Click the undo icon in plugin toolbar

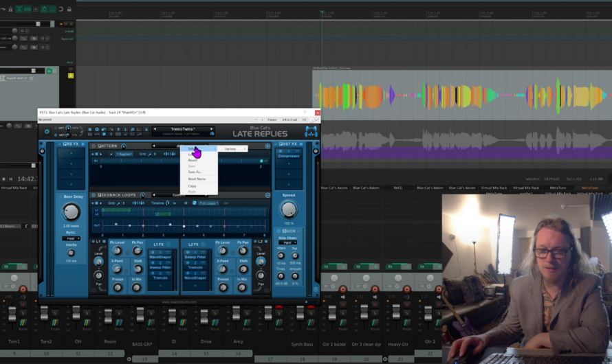[x=104, y=129]
